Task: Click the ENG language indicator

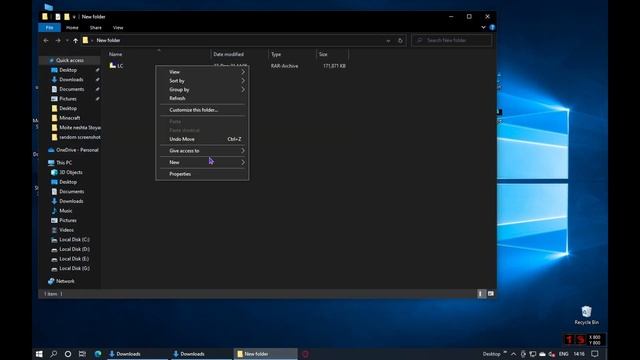Action: 564,354
